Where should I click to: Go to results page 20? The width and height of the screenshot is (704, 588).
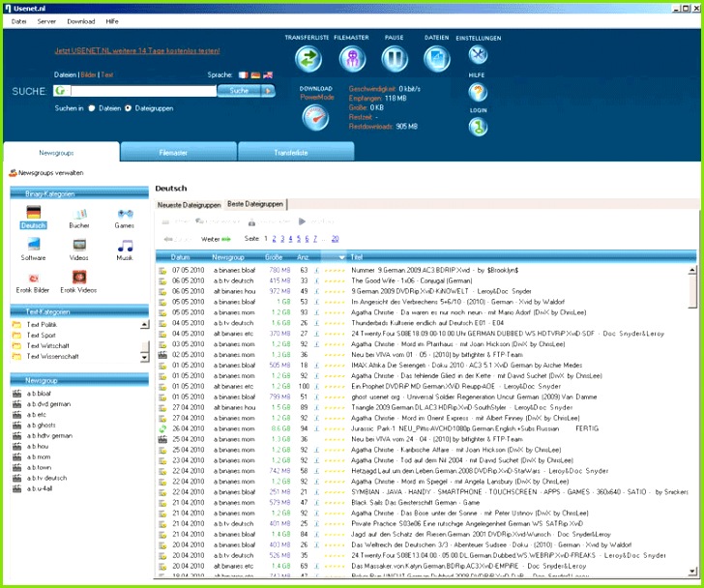click(335, 238)
